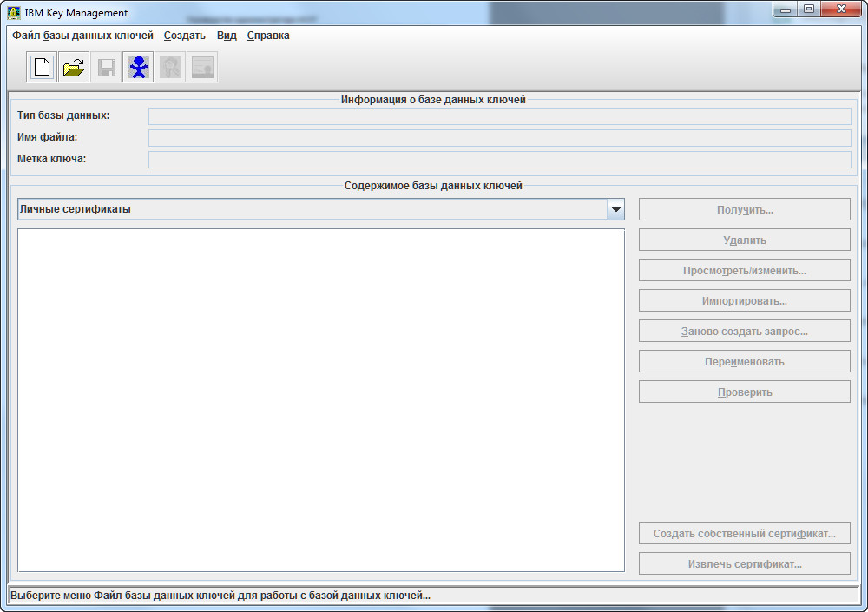The image size is (868, 612).
Task: Click the Тип базы данных field
Action: tap(499, 116)
